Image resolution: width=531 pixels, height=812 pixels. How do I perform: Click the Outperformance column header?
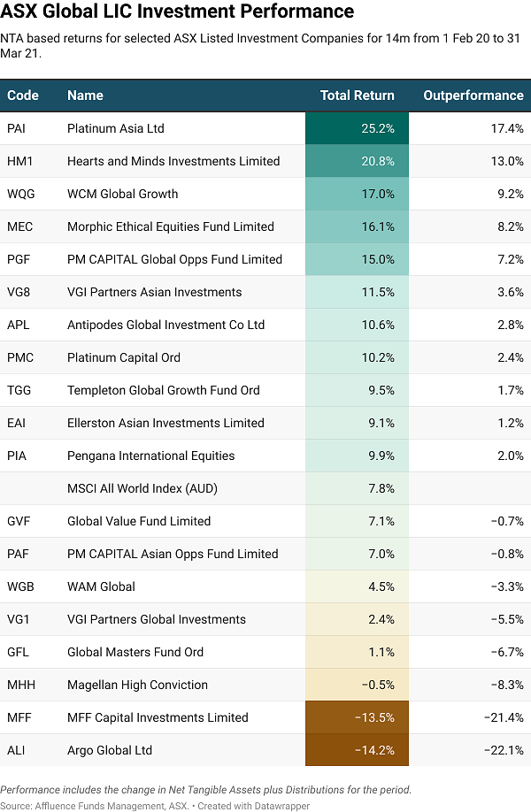pos(473,96)
